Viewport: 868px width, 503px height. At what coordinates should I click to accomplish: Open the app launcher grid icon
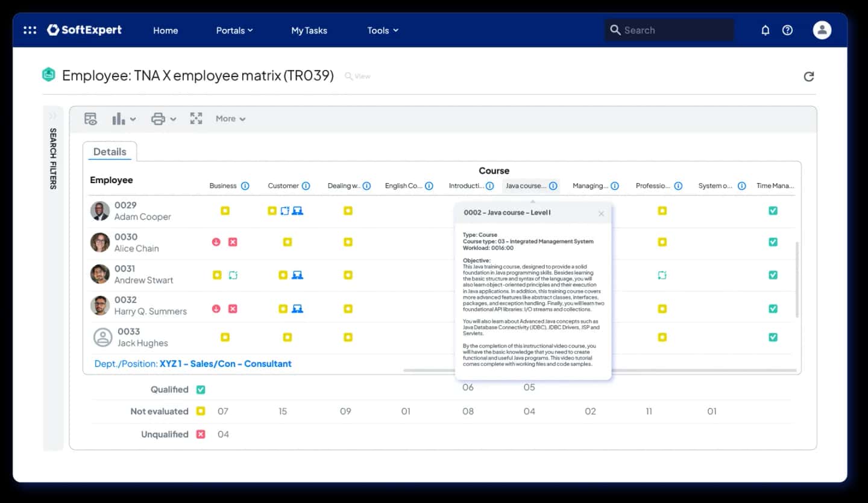pos(30,30)
